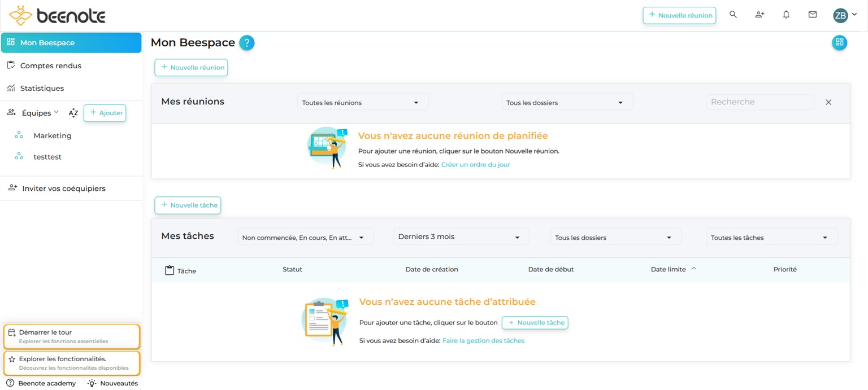
Task: Open the notifications bell
Action: tap(786, 15)
